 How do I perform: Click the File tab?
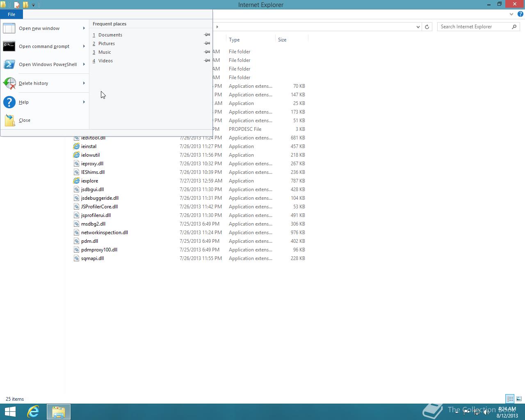pyautogui.click(x=11, y=14)
